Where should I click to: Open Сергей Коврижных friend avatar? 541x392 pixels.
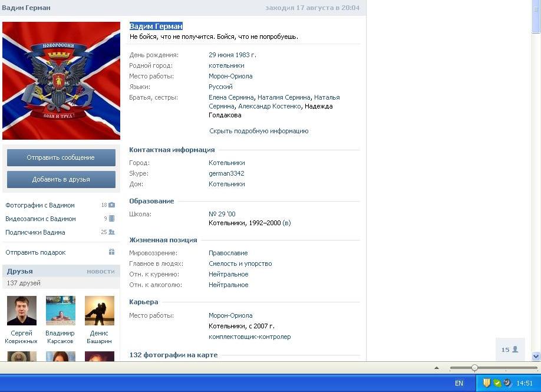[x=22, y=311]
